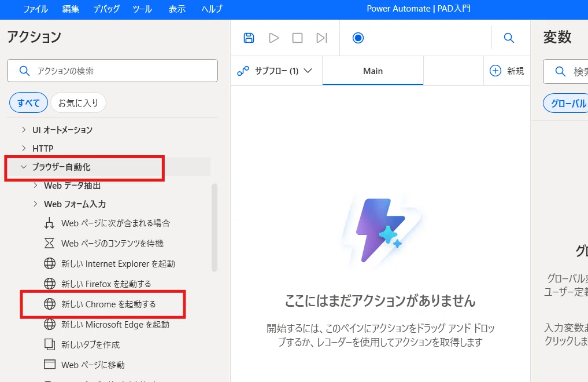This screenshot has width=588, height=382.
Task: Click the 新規 subflow button
Action: [507, 71]
